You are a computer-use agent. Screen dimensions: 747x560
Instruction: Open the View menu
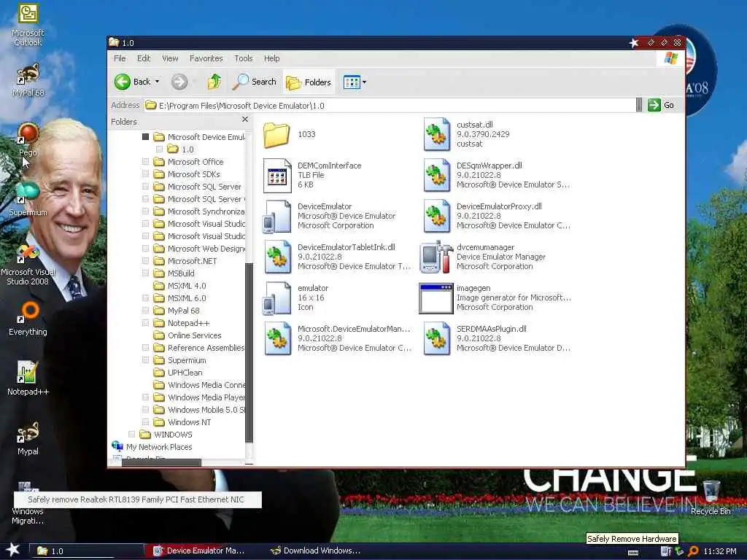[170, 58]
